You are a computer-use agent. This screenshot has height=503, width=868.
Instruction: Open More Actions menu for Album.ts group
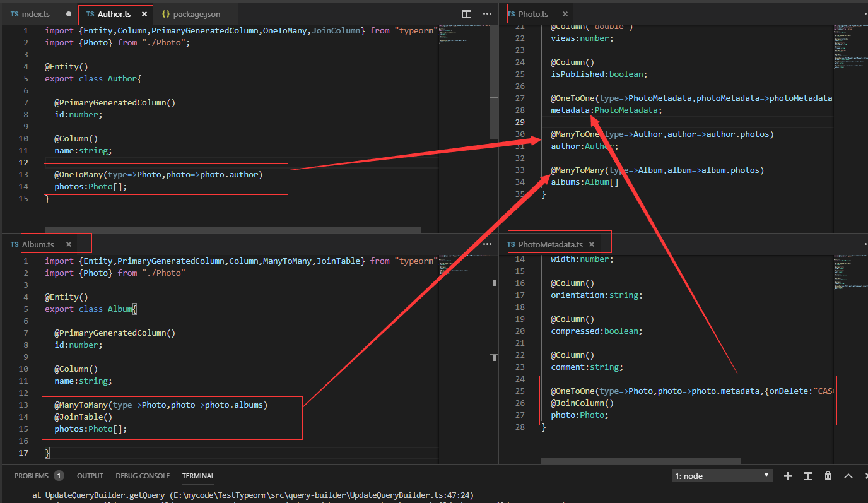pos(487,244)
